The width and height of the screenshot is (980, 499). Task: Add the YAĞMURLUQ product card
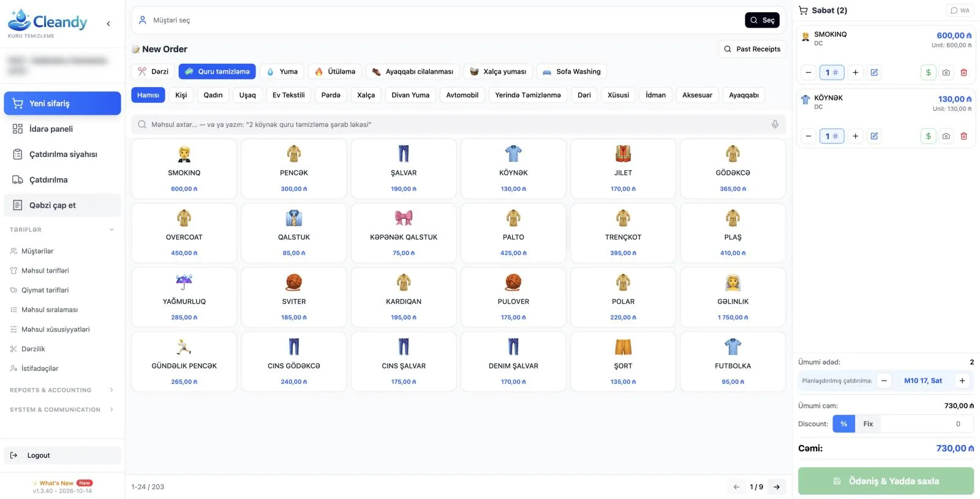184,297
